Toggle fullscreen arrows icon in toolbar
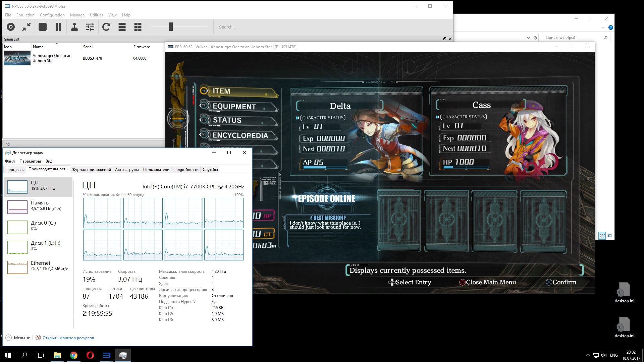The width and height of the screenshot is (644, 362). (26, 27)
